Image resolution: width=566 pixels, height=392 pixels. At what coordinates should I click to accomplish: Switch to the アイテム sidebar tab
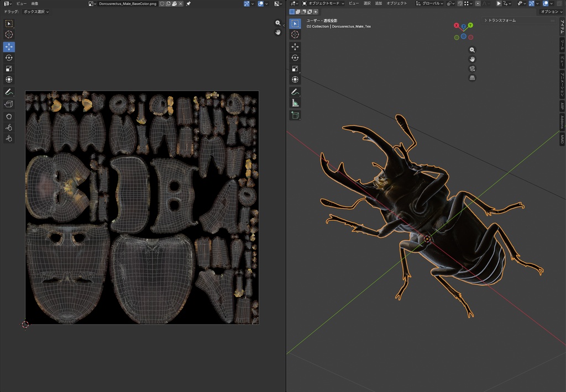(x=562, y=27)
